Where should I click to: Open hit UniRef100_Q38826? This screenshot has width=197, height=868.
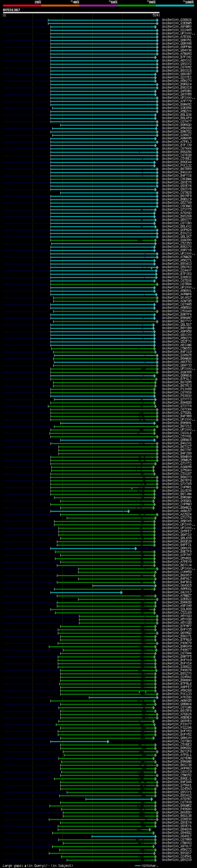point(177,20)
